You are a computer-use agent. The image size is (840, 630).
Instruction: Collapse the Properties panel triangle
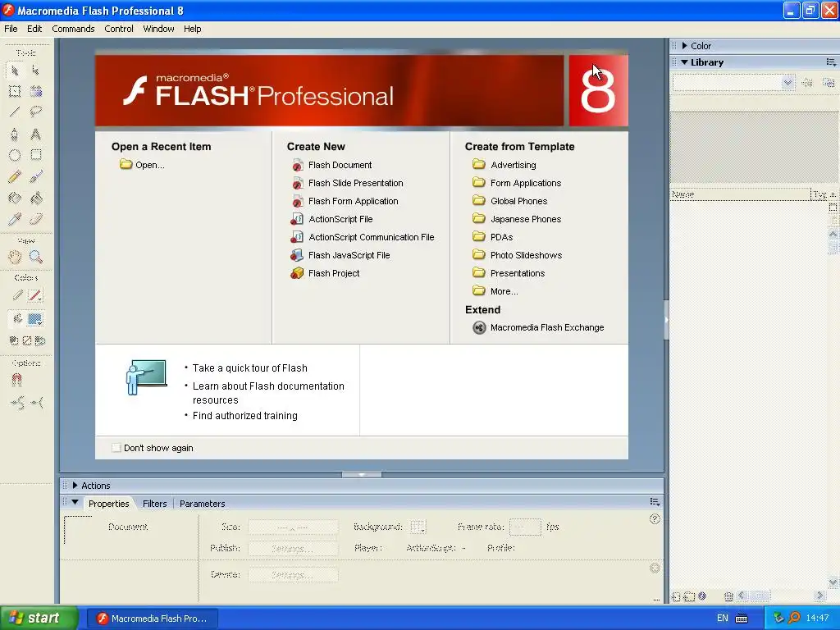(75, 503)
